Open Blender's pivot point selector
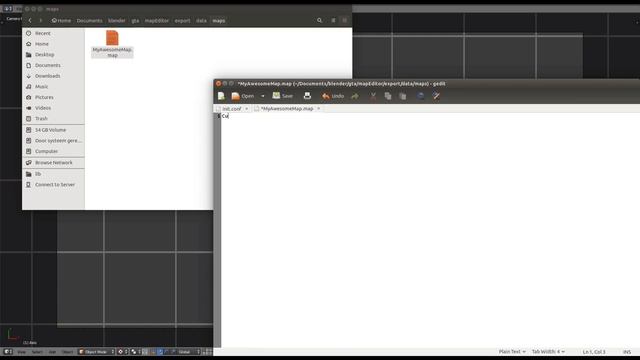Screen dimensions: 640x360 136,351
